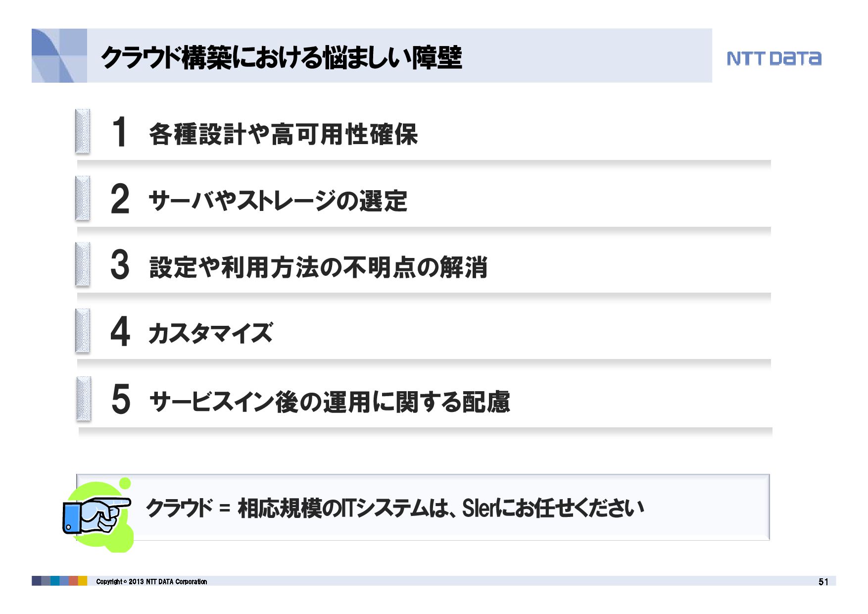Click the large number 5
The height and width of the screenshot is (614, 868).
tap(121, 399)
